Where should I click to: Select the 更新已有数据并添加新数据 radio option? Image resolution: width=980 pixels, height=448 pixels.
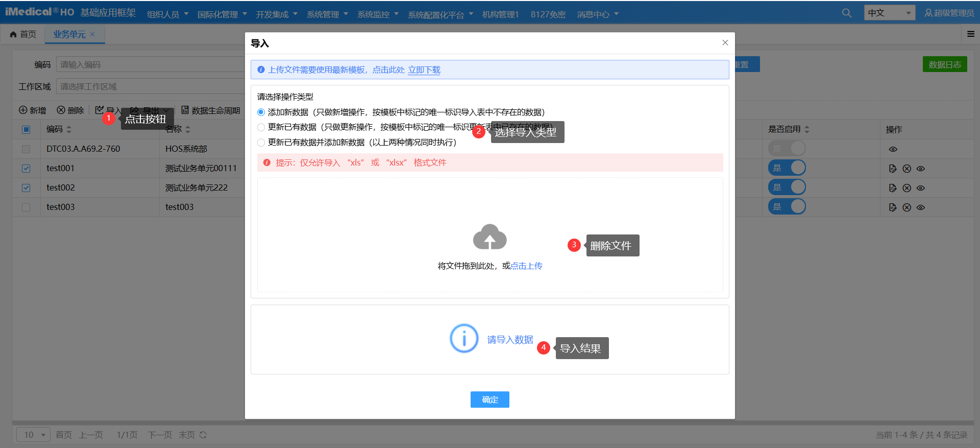(x=261, y=143)
